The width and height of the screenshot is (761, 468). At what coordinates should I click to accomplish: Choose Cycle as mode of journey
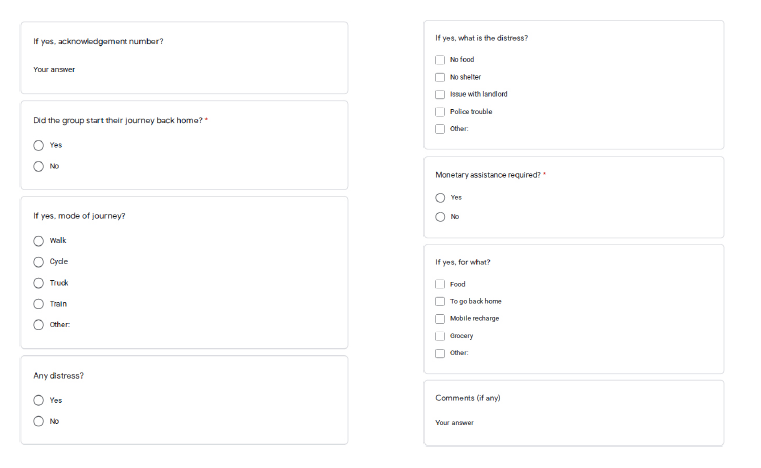click(x=39, y=262)
